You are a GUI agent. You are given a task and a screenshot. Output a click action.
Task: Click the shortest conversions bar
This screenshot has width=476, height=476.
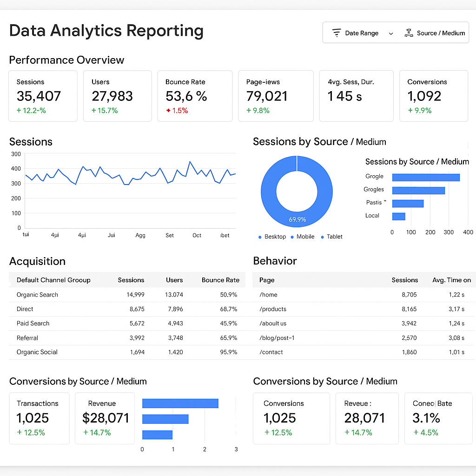coord(157,435)
